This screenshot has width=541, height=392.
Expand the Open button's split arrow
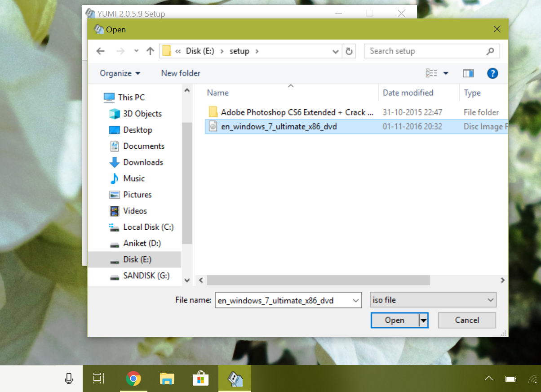pyautogui.click(x=423, y=320)
